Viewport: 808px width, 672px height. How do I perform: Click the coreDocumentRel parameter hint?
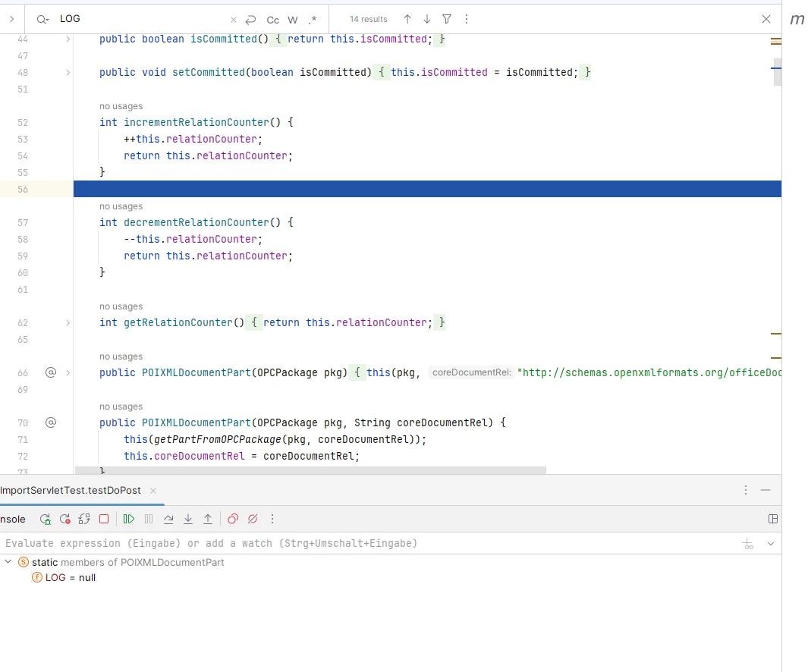point(471,372)
